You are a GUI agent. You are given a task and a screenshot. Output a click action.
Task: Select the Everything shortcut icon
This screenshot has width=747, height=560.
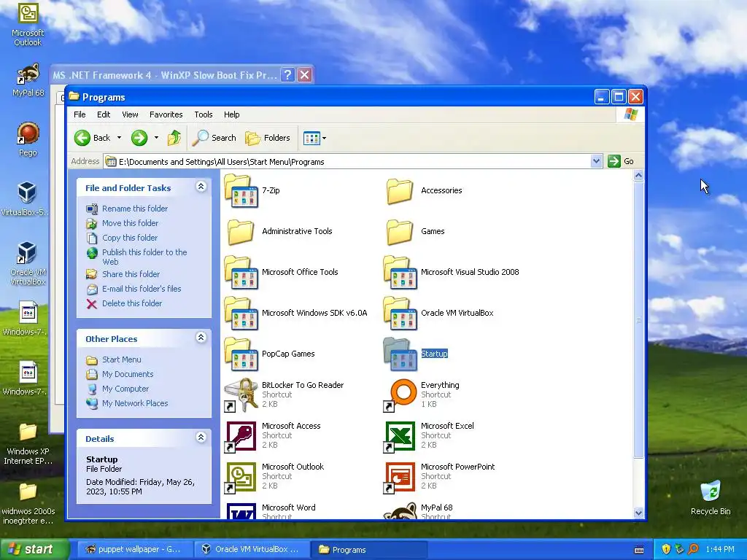click(400, 394)
